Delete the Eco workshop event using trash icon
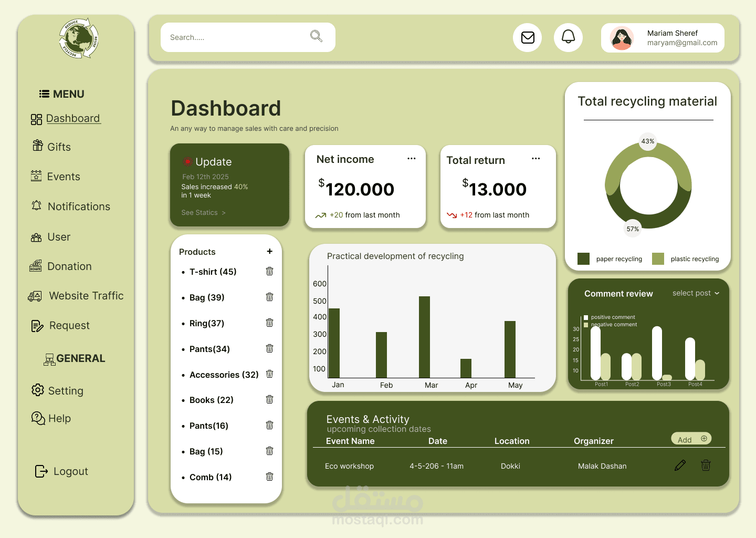756x538 pixels. (x=706, y=465)
